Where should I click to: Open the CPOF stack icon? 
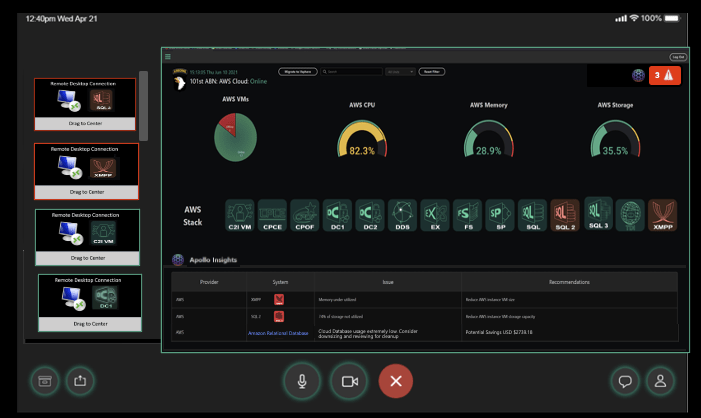click(x=304, y=215)
